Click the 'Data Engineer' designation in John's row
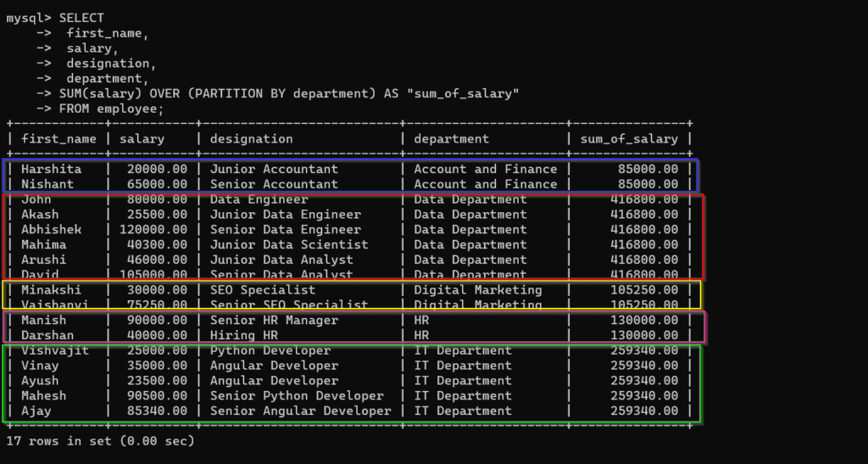 coord(259,199)
